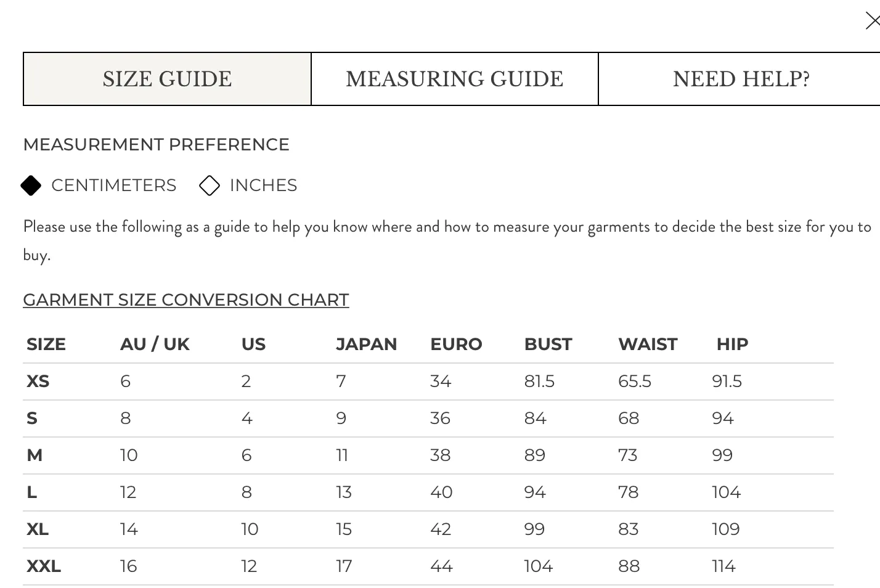Close the size guide dialog with the X
Image resolution: width=880 pixels, height=588 pixels.
(x=873, y=21)
